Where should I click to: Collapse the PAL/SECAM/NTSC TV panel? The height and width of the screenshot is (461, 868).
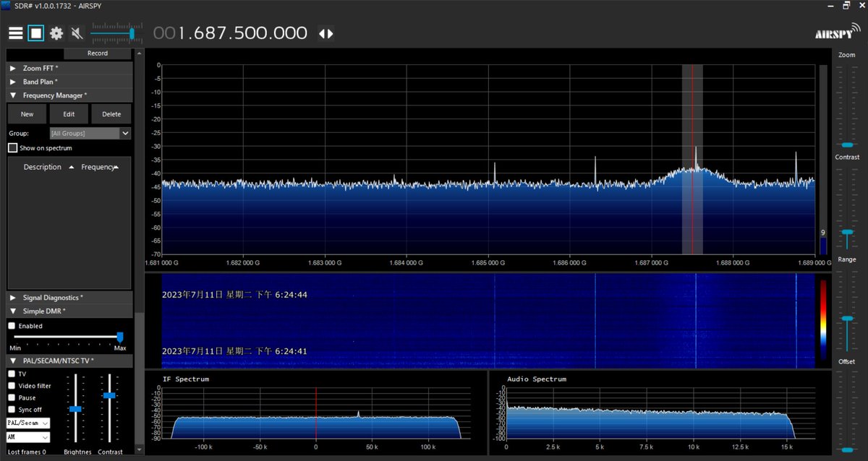[69, 361]
